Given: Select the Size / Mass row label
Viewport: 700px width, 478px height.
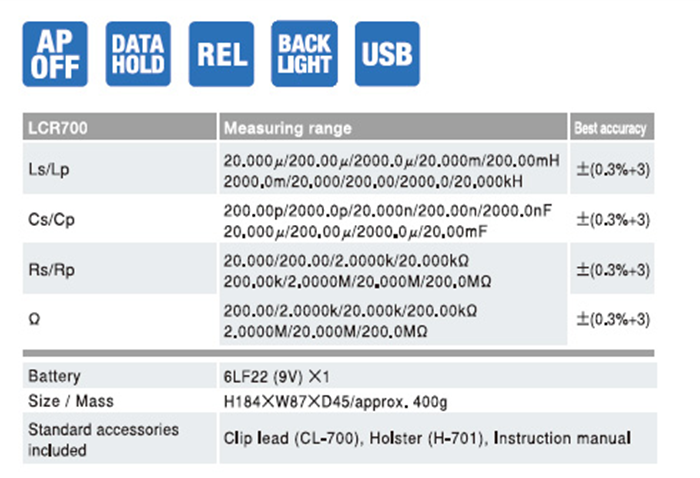Looking at the screenshot, I should click(70, 401).
